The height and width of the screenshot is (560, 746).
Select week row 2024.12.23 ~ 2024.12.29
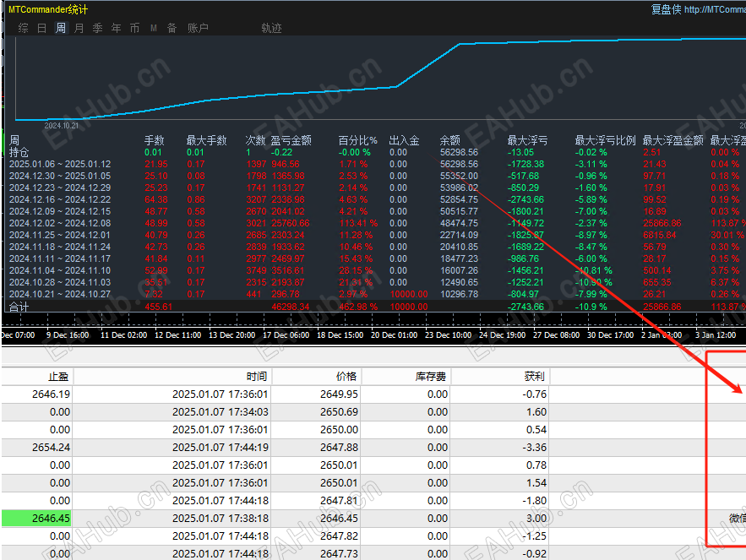[x=373, y=188]
